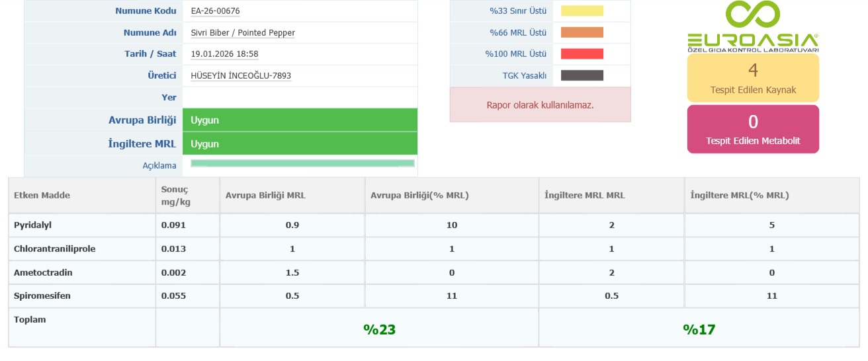Open the Tespit Edilen Kaynak card
The image size is (868, 361).
(x=753, y=78)
